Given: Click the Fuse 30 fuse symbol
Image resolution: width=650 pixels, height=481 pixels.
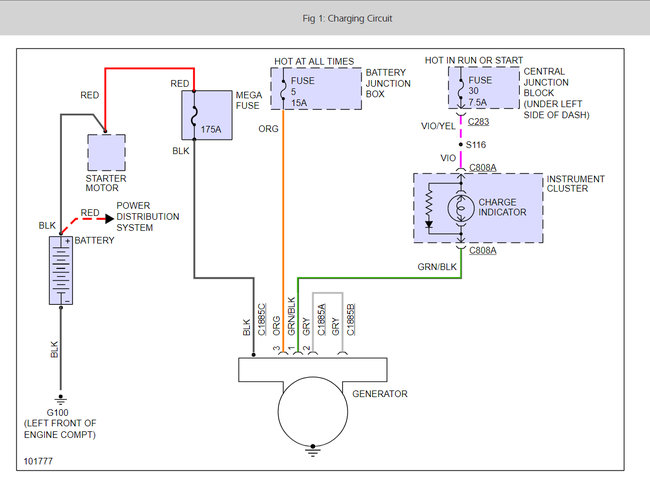Looking at the screenshot, I should point(461,88).
